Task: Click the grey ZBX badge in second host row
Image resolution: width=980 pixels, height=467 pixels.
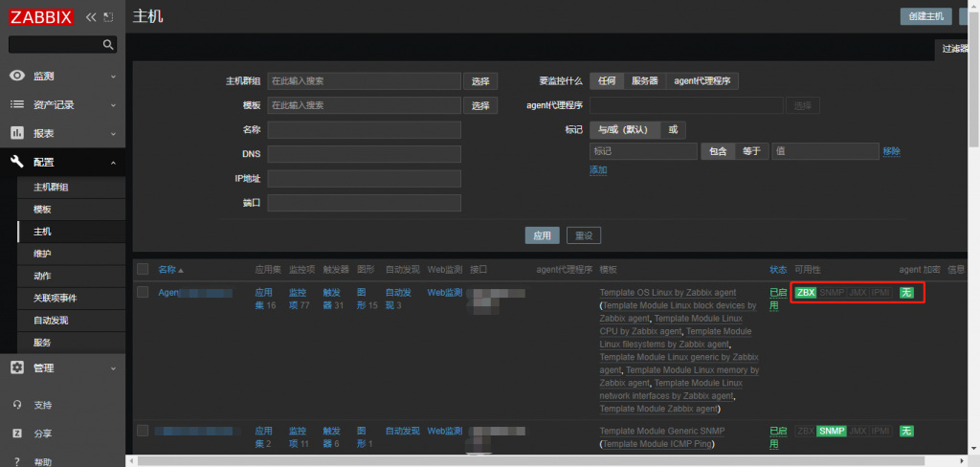Action: pos(806,431)
